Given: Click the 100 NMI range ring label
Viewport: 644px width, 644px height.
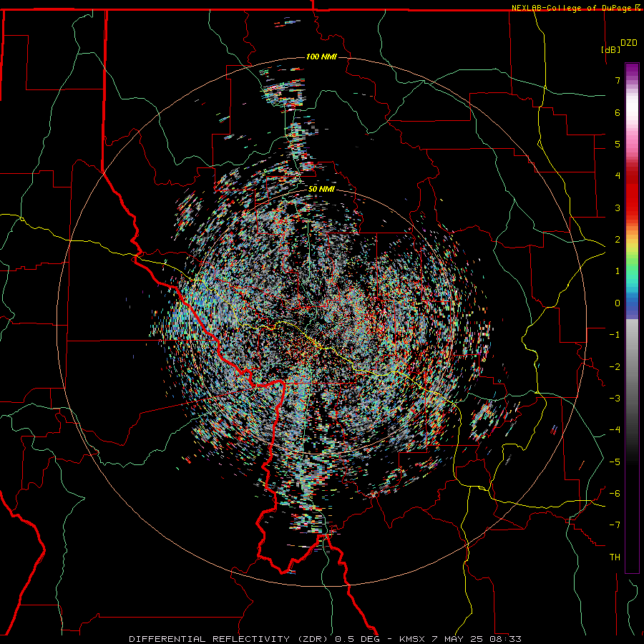Looking at the screenshot, I should [321, 57].
